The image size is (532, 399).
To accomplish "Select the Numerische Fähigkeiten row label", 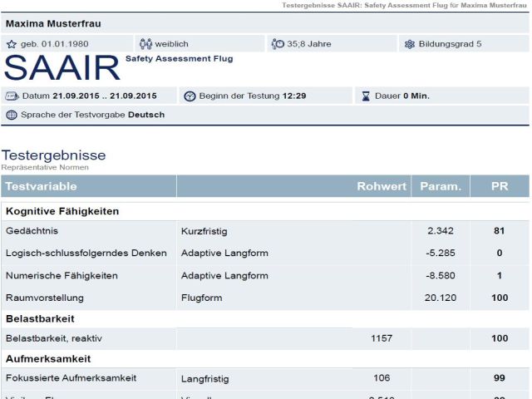I will coord(62,275).
